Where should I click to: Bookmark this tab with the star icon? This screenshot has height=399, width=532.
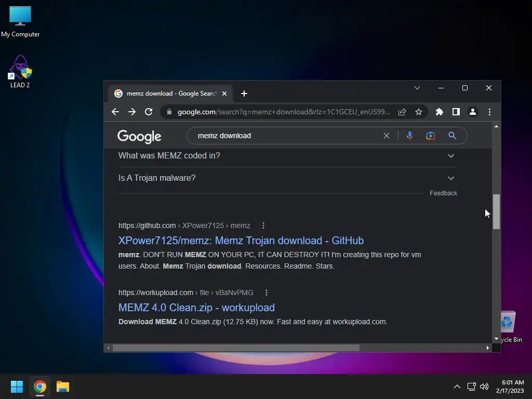pos(419,112)
